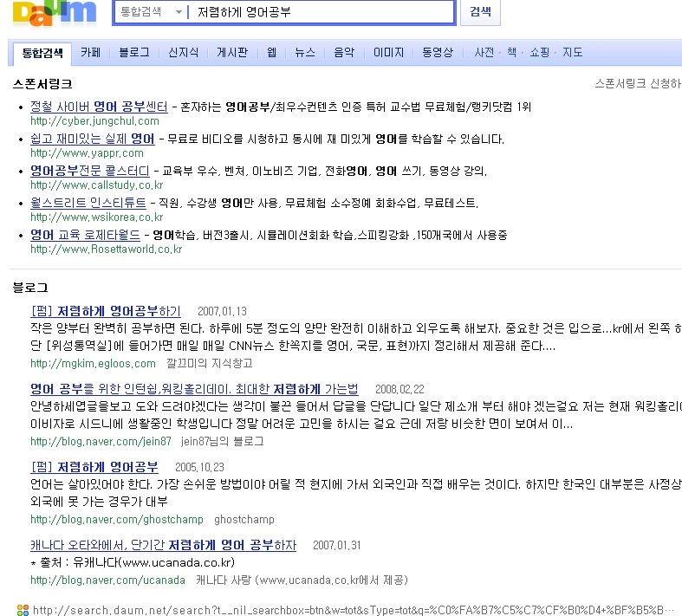
Task: Click the status bar search.daum.net URL text
Action: [354, 610]
